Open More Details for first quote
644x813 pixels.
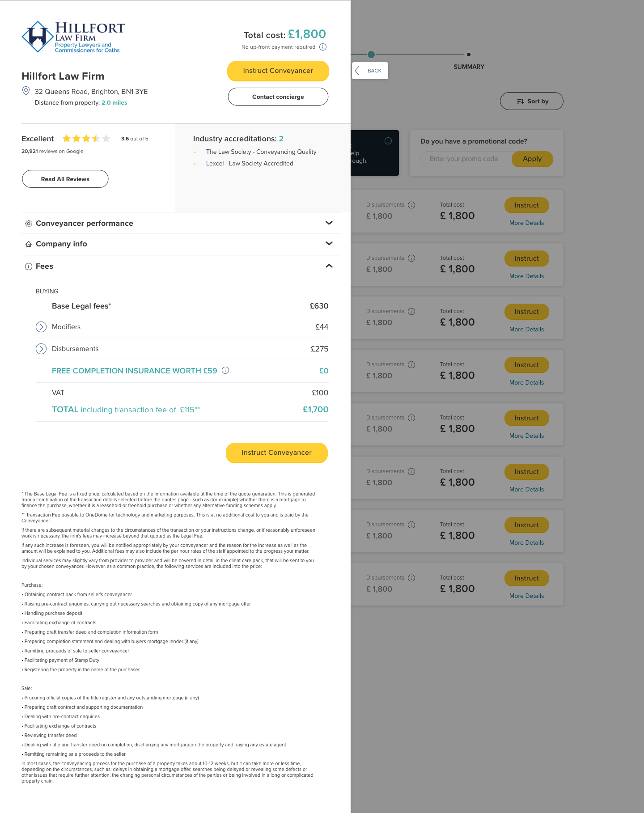click(527, 223)
